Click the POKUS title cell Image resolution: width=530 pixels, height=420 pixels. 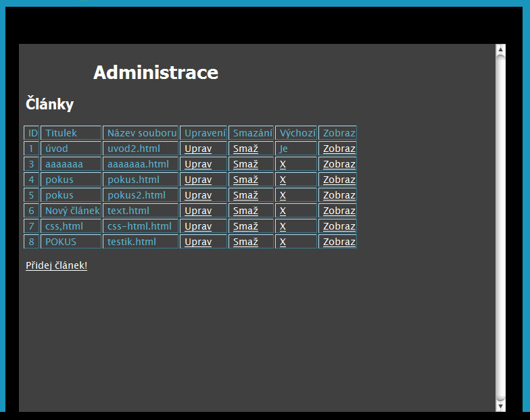71,242
